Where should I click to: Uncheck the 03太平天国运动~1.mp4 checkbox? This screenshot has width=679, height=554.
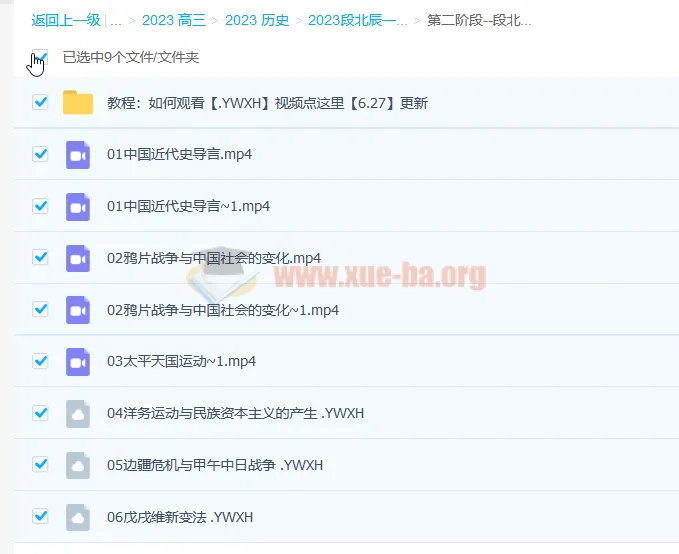click(40, 361)
